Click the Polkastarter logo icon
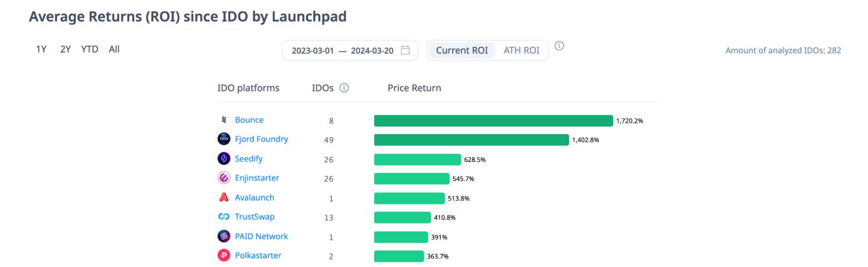This screenshot has height=267, width=868. 223,256
